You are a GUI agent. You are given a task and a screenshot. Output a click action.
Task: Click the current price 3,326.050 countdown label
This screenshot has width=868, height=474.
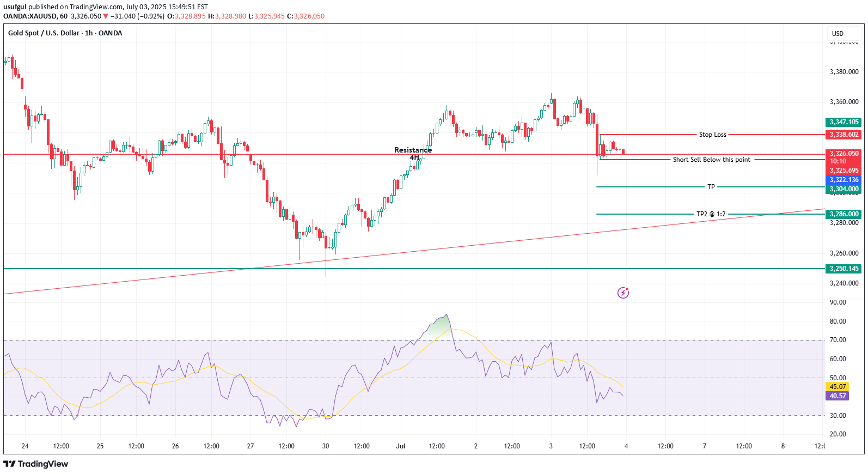(x=843, y=157)
